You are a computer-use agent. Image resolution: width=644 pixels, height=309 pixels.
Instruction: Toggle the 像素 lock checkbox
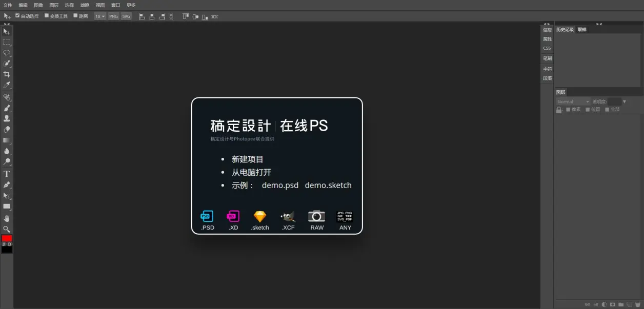[x=568, y=109]
